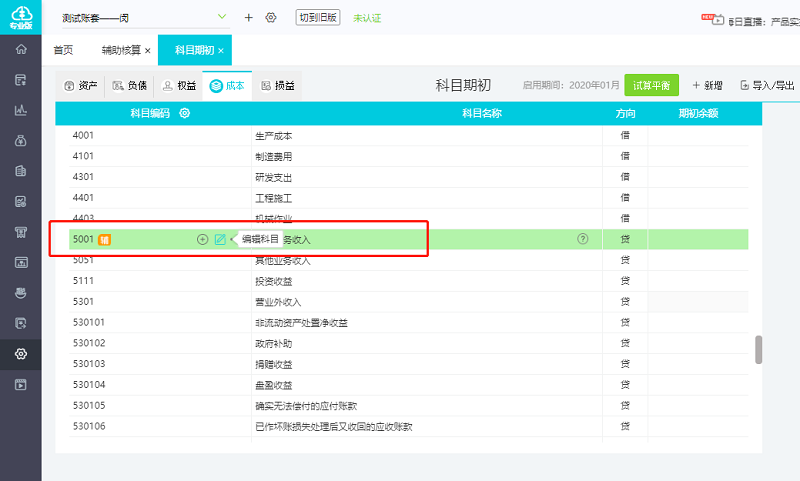Switch to the 首页 tab

point(63,50)
